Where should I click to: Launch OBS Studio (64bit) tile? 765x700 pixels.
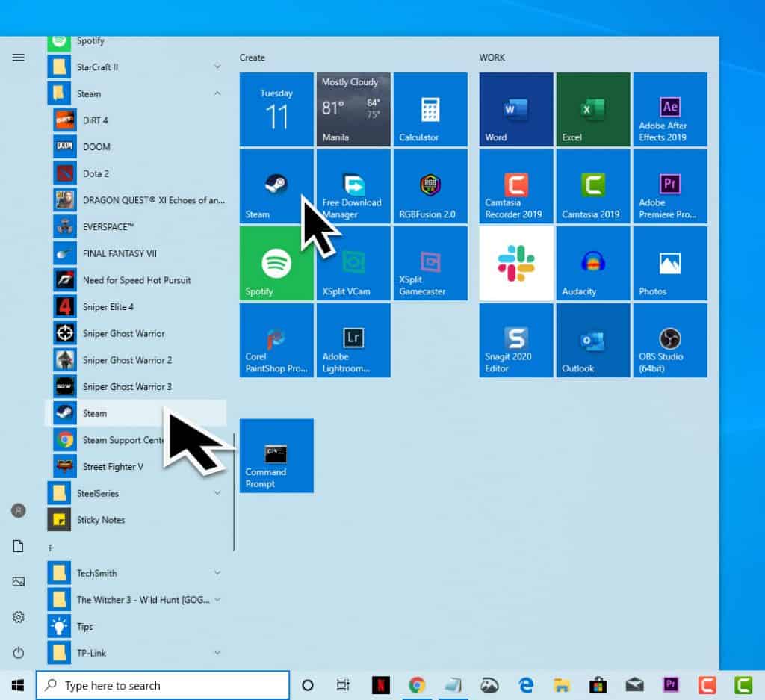(x=669, y=340)
